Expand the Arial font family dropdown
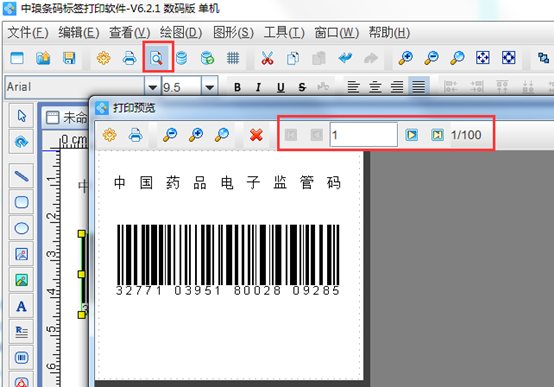This screenshot has width=554, height=387. (152, 87)
